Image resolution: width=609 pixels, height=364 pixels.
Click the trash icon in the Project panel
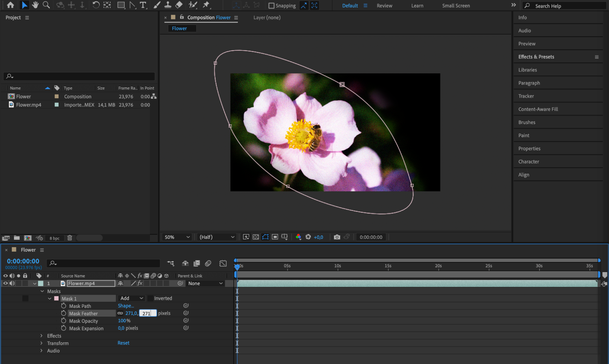point(70,238)
